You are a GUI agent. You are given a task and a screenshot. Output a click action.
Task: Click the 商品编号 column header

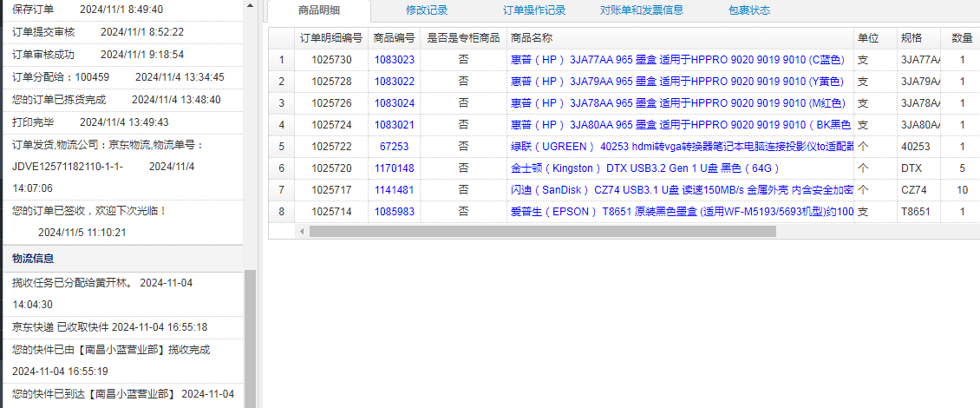pos(395,38)
